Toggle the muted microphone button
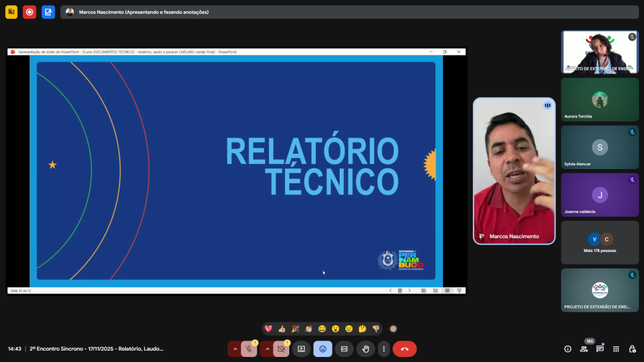The height and width of the screenshot is (362, 644). 249,349
